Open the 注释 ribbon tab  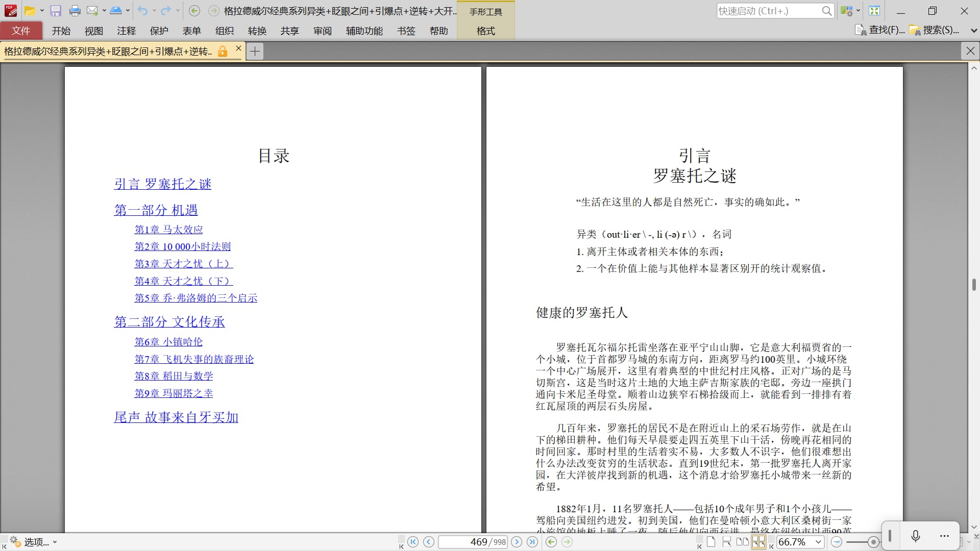[126, 31]
